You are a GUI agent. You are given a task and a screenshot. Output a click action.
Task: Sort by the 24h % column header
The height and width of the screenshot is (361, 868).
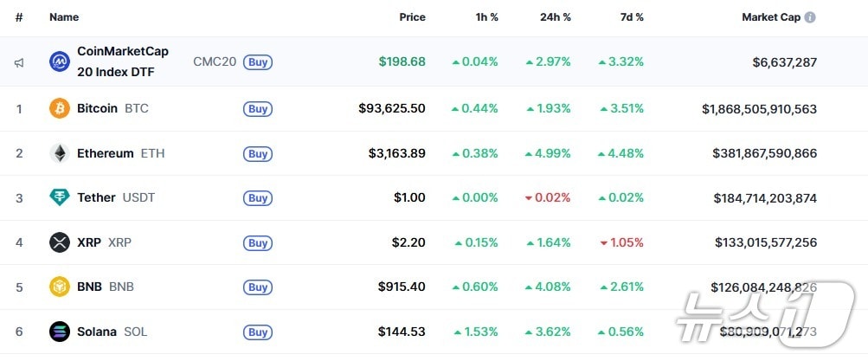pos(555,17)
